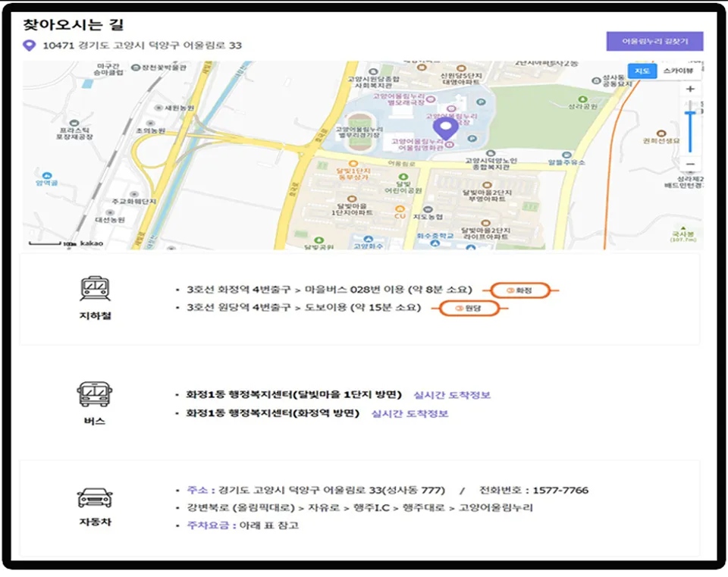
Task: Click the 주교화훼단지 marker on the map
Action: 134,194
